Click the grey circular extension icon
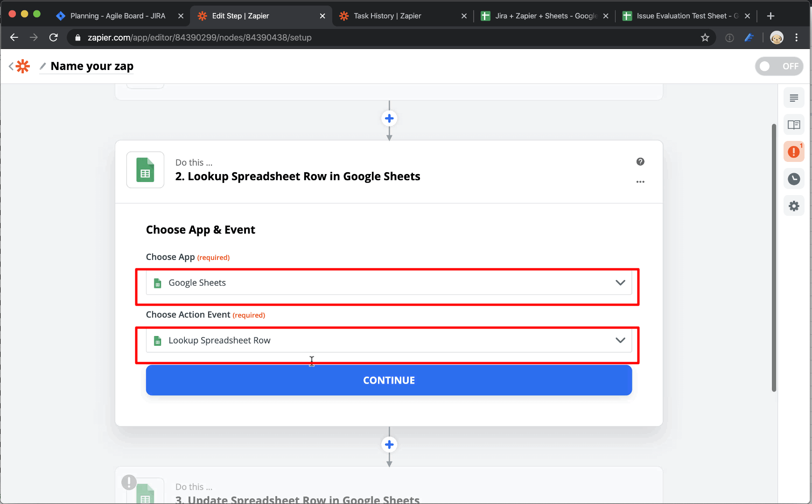Viewport: 812px width, 504px height. point(729,37)
